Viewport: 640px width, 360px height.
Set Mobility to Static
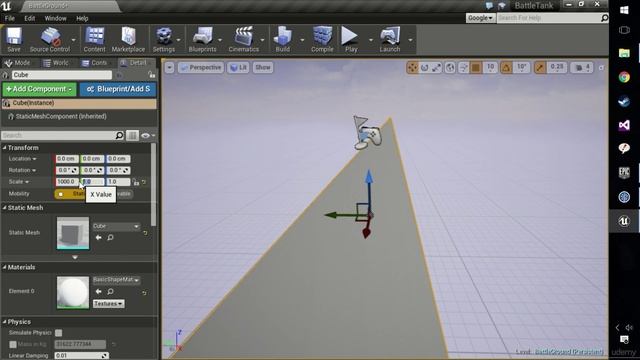coord(70,194)
